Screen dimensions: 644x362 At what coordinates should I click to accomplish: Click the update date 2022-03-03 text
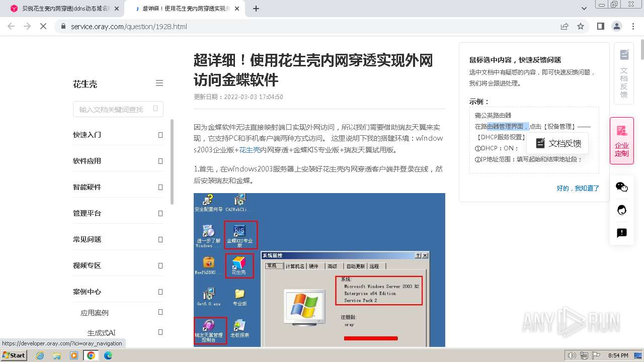pos(238,97)
